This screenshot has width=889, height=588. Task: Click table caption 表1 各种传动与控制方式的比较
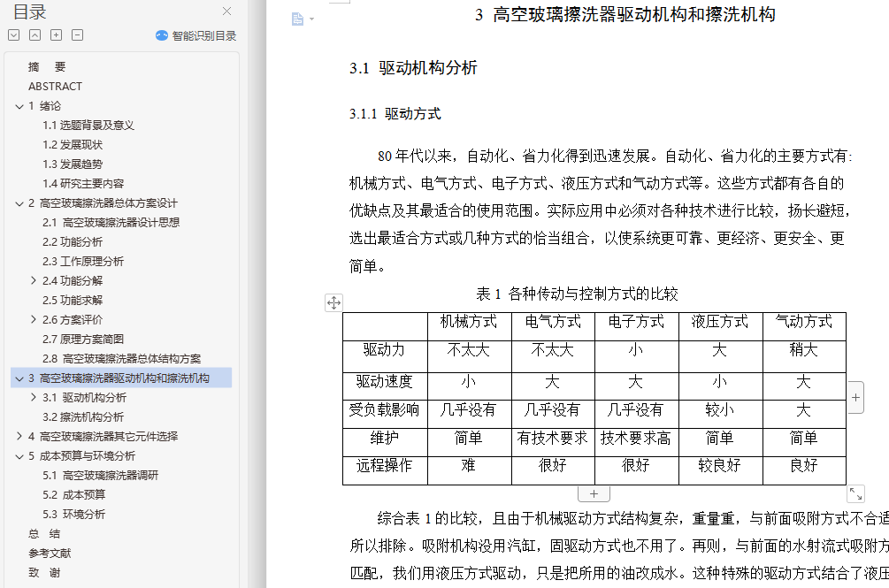tap(577, 294)
